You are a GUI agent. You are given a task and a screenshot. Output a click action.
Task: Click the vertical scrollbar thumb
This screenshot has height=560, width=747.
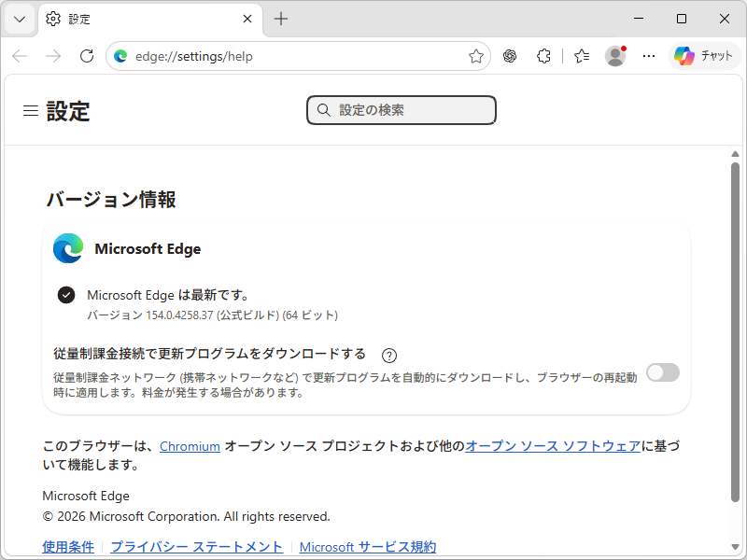tap(735, 332)
